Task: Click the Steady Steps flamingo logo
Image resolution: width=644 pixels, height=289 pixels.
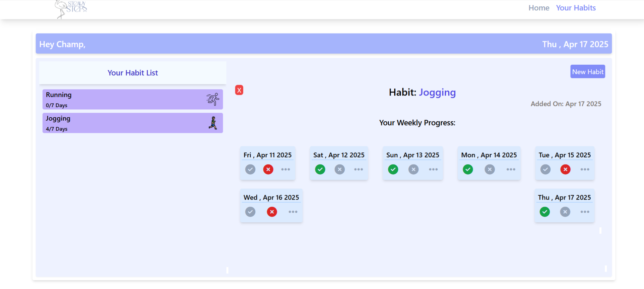Action: click(71, 9)
